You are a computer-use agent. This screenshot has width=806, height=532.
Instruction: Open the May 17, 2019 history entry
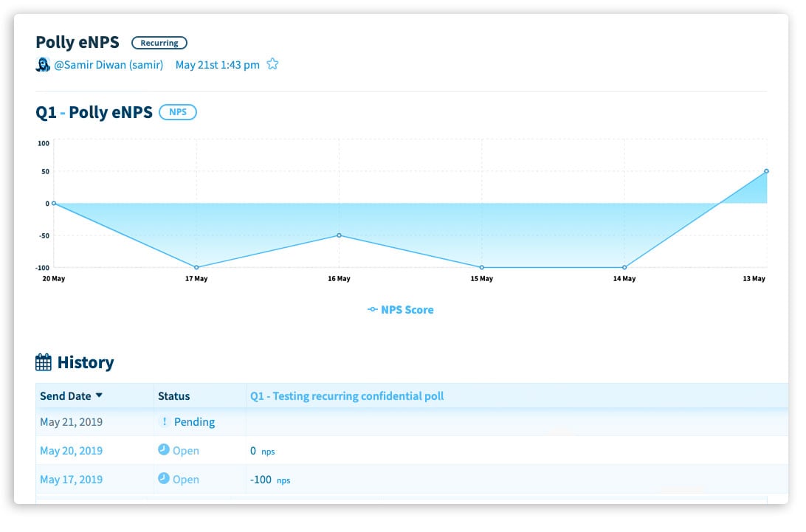(x=72, y=480)
